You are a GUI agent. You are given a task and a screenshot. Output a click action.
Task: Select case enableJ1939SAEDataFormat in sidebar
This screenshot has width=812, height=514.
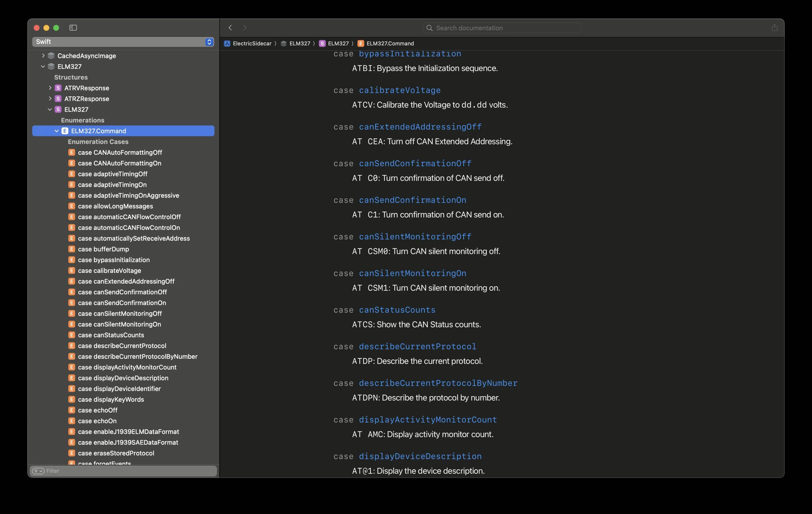pyautogui.click(x=128, y=443)
